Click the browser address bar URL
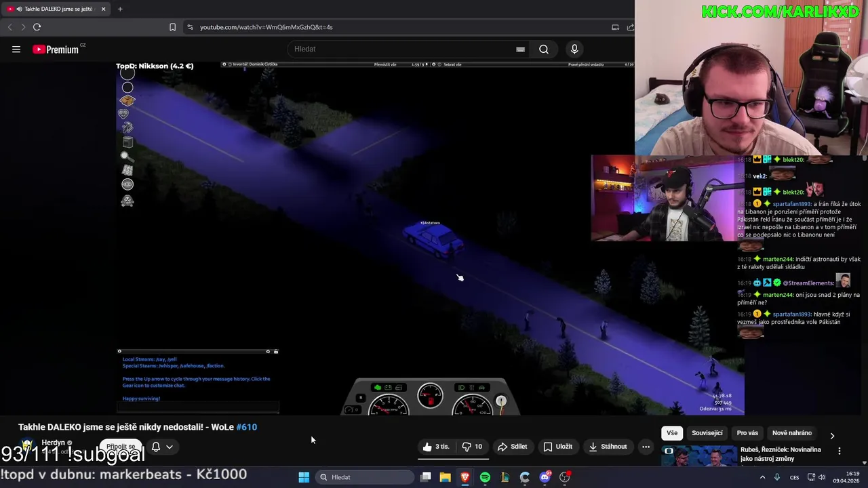The height and width of the screenshot is (488, 868). [267, 27]
